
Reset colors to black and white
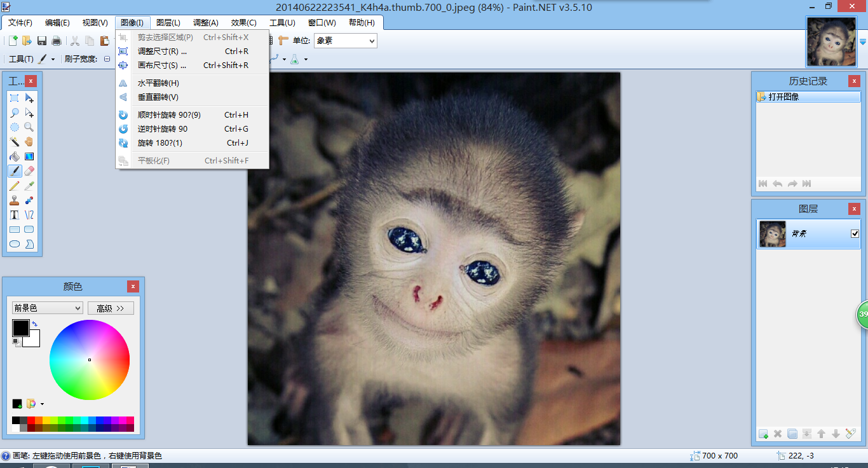tap(16, 341)
